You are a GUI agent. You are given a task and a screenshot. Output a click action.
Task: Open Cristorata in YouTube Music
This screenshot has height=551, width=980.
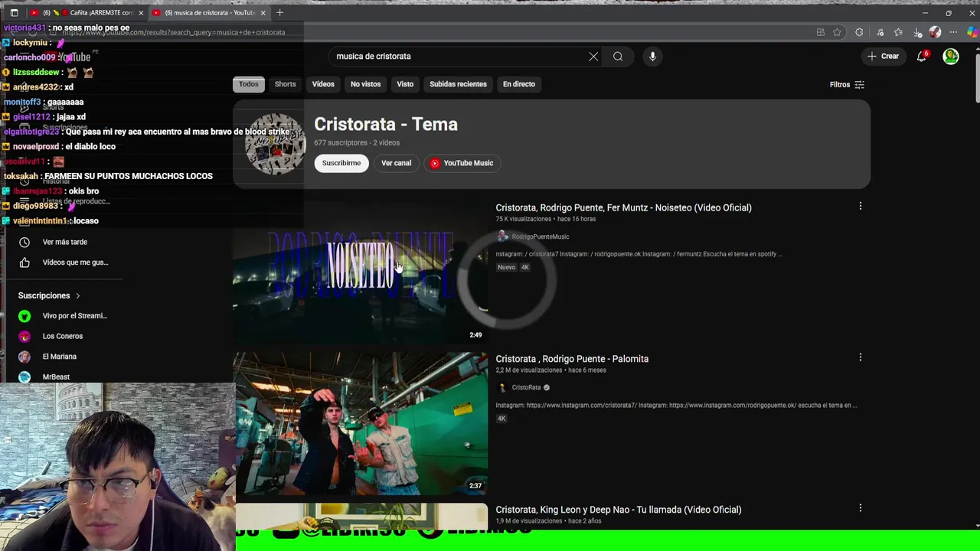click(462, 163)
